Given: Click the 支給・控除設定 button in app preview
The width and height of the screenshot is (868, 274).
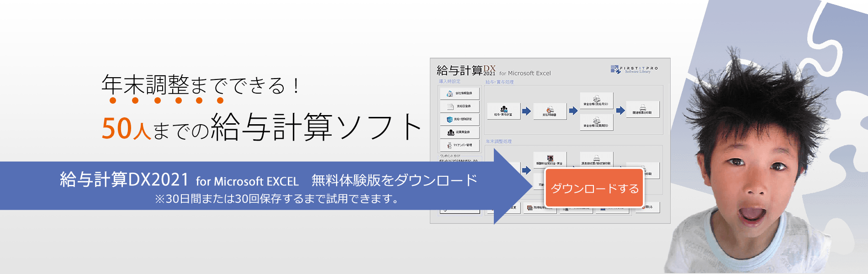Looking at the screenshot, I should [460, 119].
